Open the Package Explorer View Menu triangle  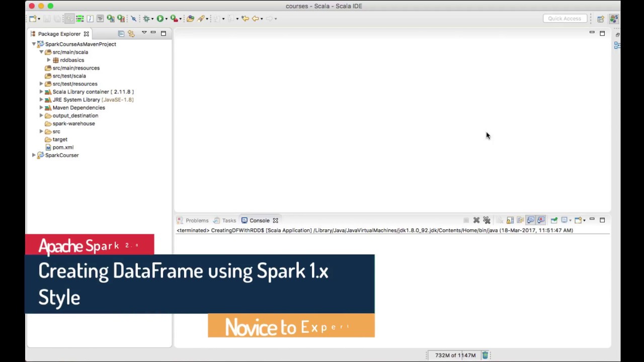point(144,33)
